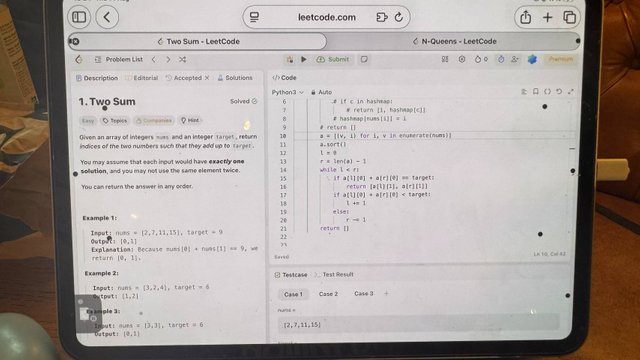Image resolution: width=640 pixels, height=360 pixels.
Task: View the streak flame counter
Action: click(481, 59)
